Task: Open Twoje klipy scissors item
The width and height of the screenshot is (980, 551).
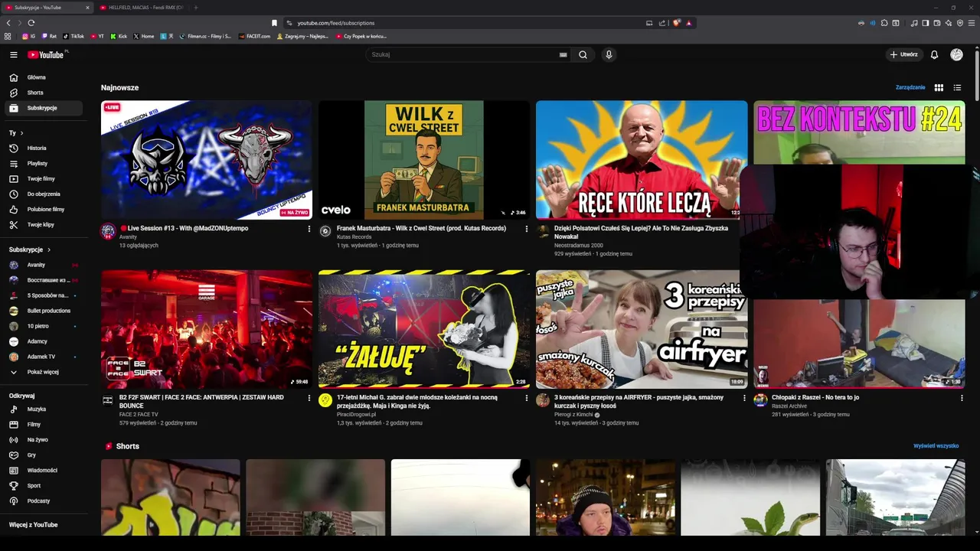Action: tap(44, 224)
